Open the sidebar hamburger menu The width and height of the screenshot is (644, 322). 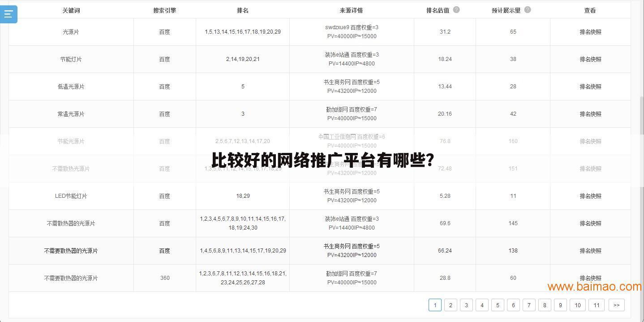[8, 14]
